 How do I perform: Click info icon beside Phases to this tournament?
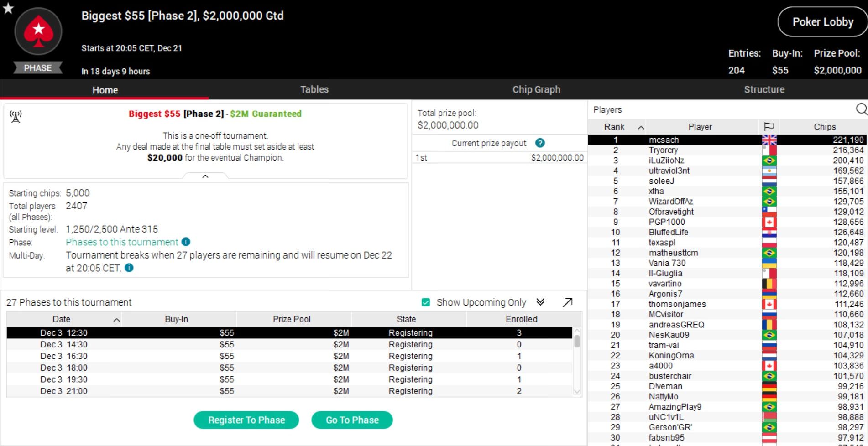(x=186, y=242)
